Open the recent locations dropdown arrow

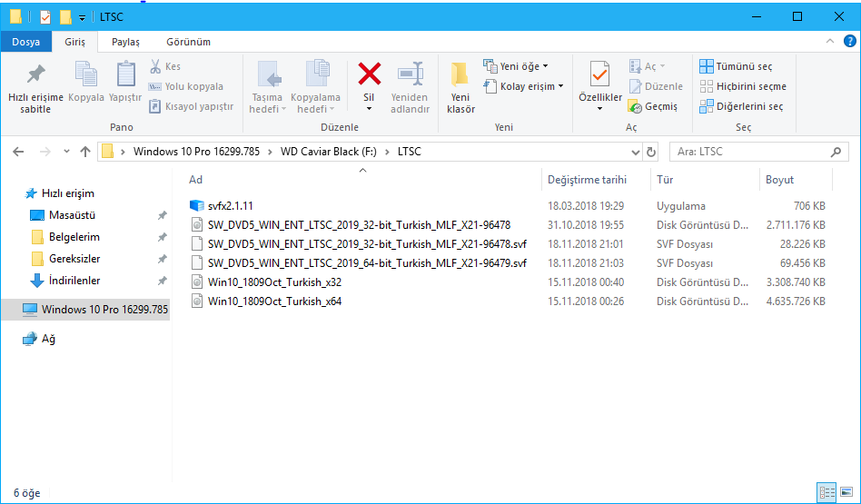click(x=66, y=152)
